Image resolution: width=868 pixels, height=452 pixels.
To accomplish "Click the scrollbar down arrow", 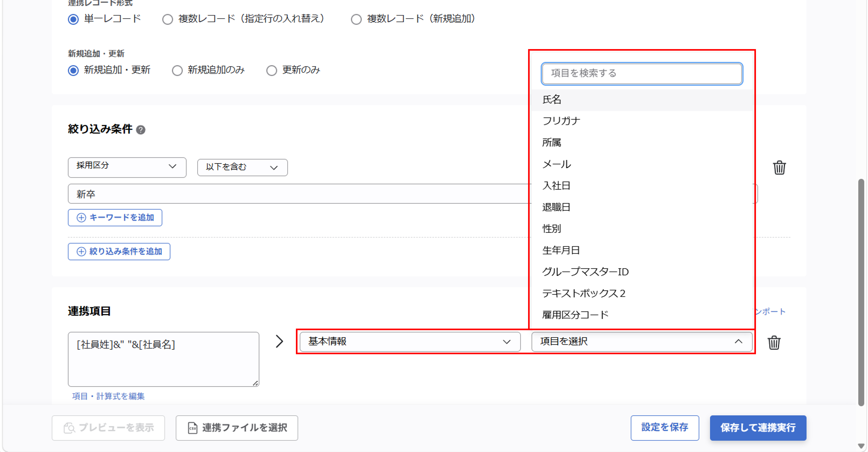I will point(861,446).
